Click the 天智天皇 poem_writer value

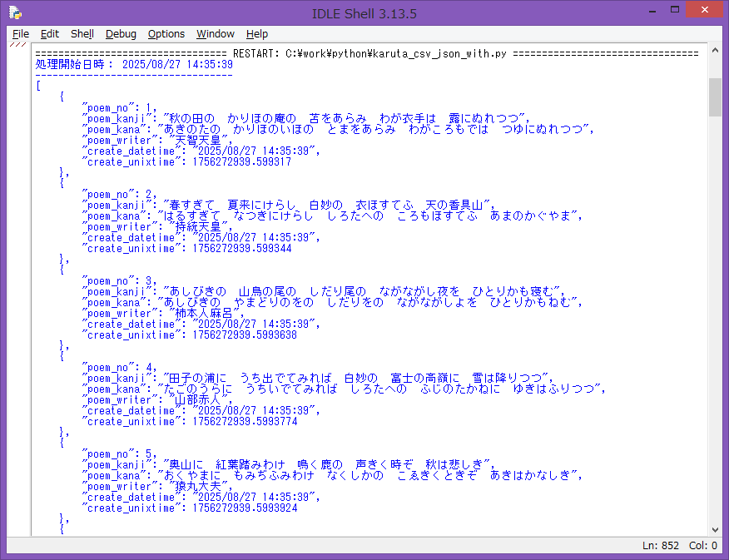(x=197, y=140)
